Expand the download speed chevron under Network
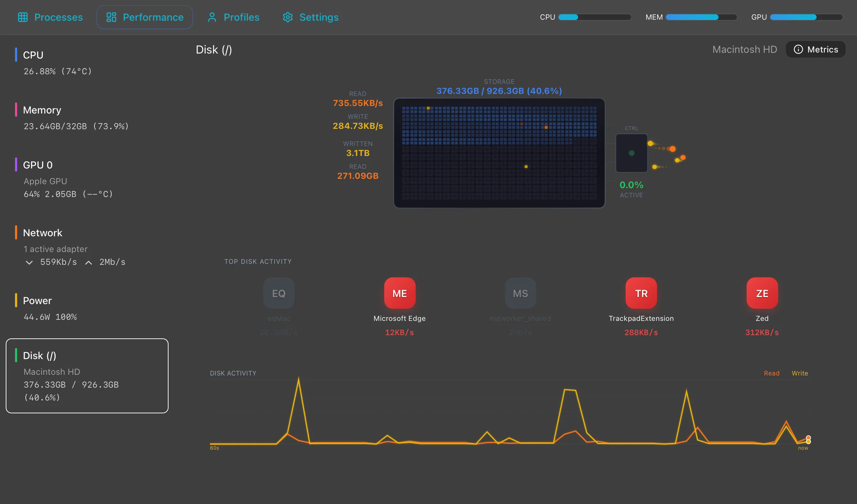Image resolution: width=857 pixels, height=504 pixels. tap(29, 262)
